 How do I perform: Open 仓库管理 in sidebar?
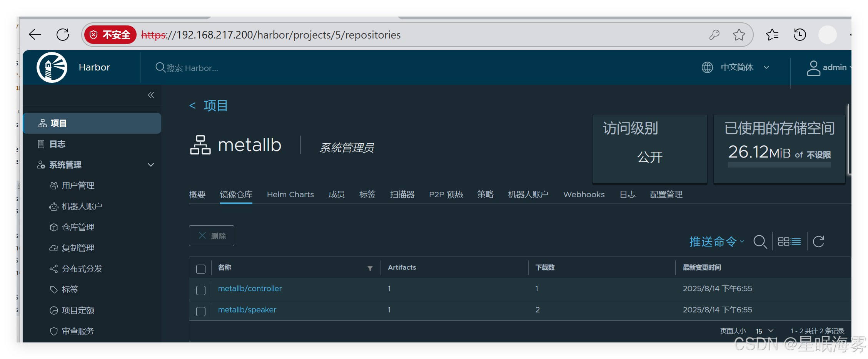(78, 227)
